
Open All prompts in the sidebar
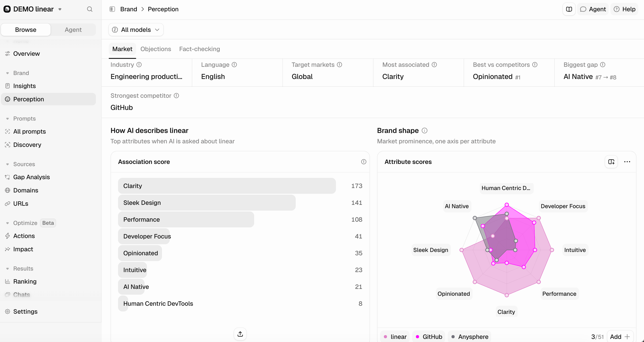48,132
